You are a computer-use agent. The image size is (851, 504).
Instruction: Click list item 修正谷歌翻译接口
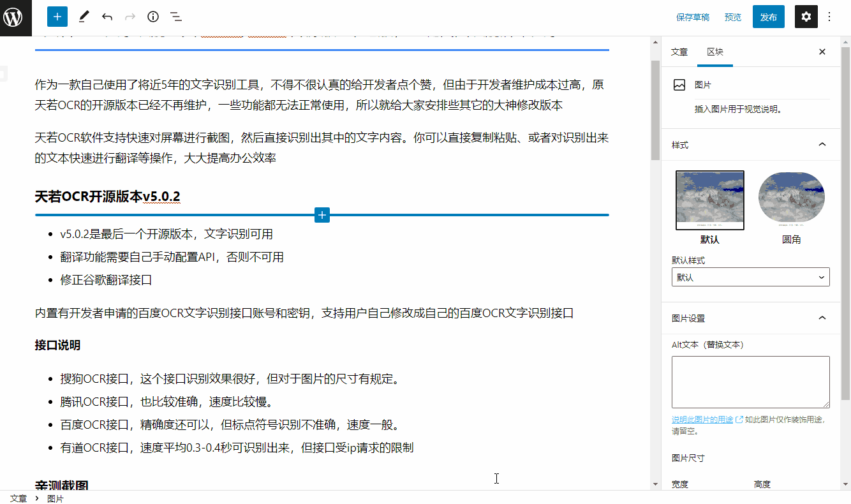tap(106, 280)
